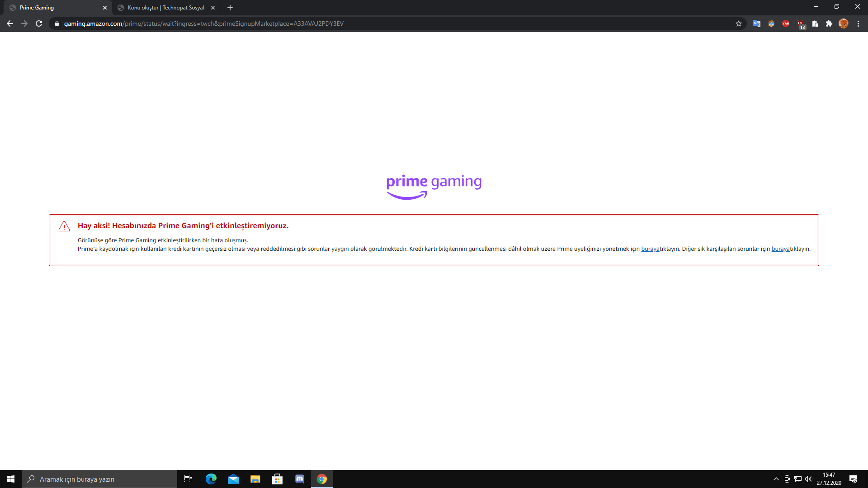Image resolution: width=868 pixels, height=488 pixels.
Task: Go back to the previous page
Action: pos(10,23)
